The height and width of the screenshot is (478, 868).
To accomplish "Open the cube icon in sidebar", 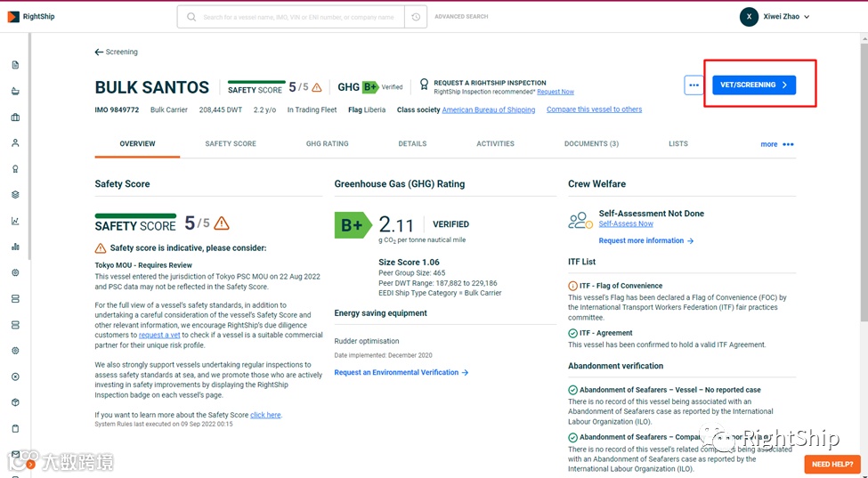I will pos(15,402).
